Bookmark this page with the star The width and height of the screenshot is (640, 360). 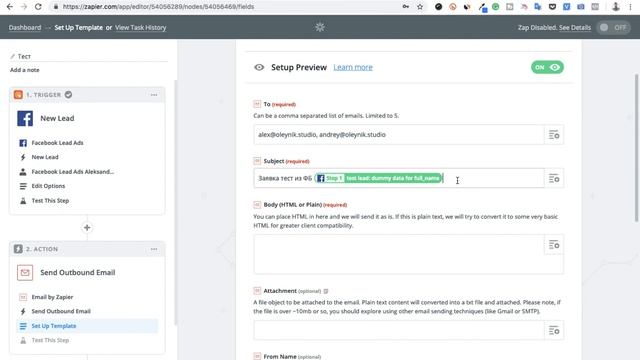(x=420, y=7)
